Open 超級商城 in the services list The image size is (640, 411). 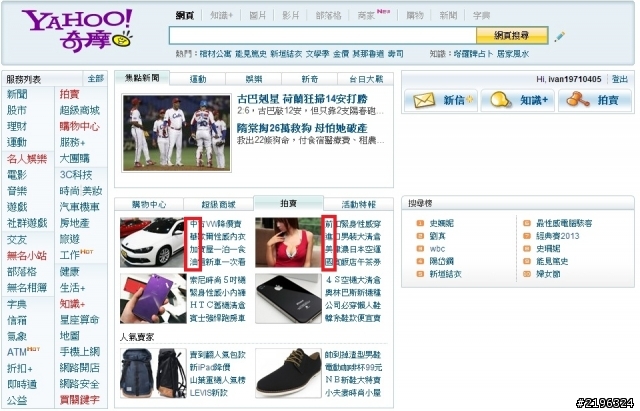pos(80,110)
